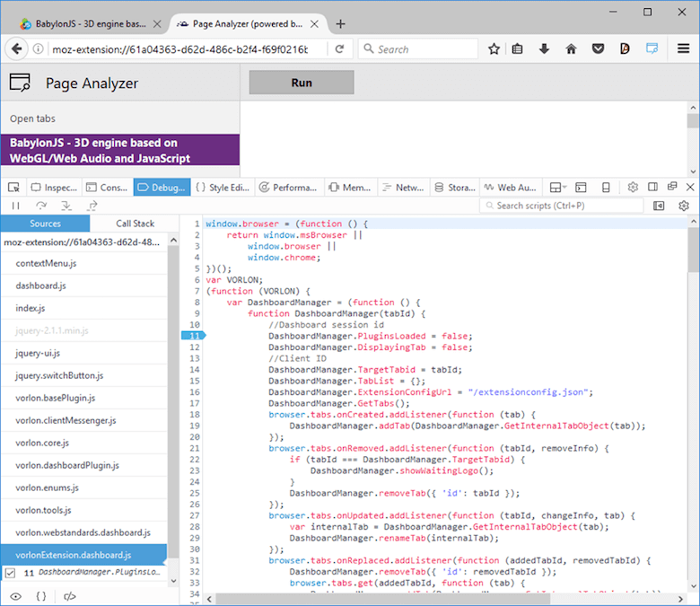Click the Step Over debugger icon
Image resolution: width=700 pixels, height=606 pixels.
coord(40,206)
